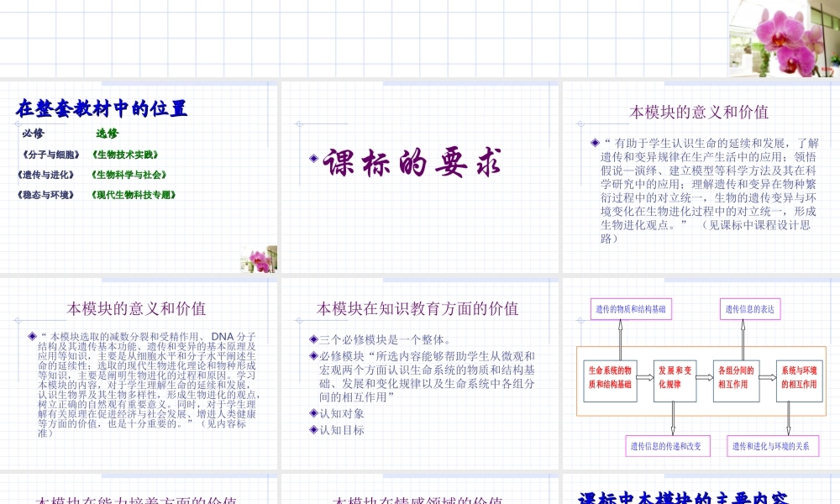840x504 pixels.
Task: Open the 本模块在知识教育方面的价值 slide heading
Action: (417, 309)
